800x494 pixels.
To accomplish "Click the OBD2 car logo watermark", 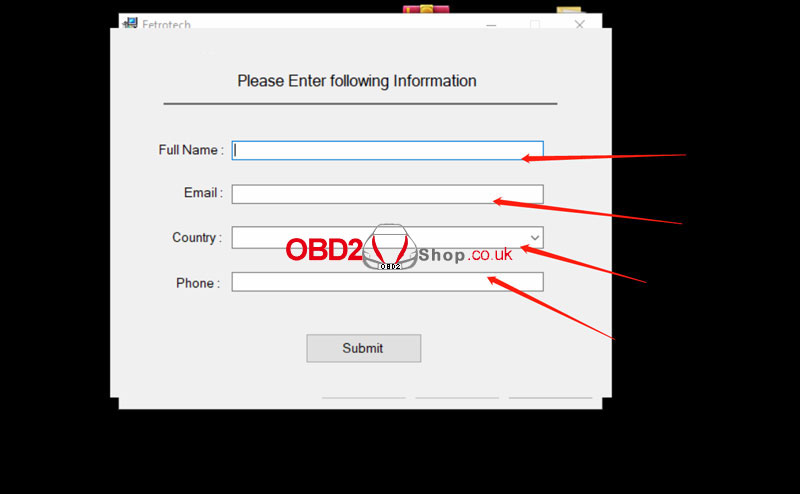I will coord(390,247).
